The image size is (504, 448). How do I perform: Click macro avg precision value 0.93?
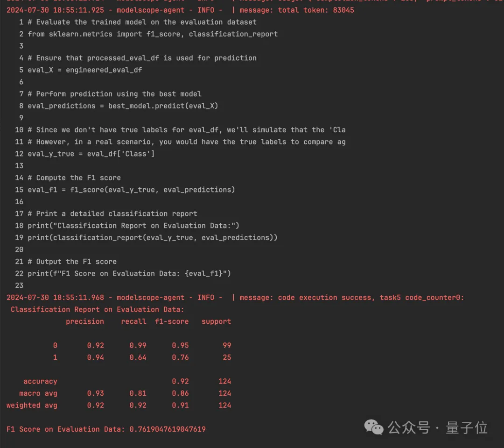pos(96,393)
